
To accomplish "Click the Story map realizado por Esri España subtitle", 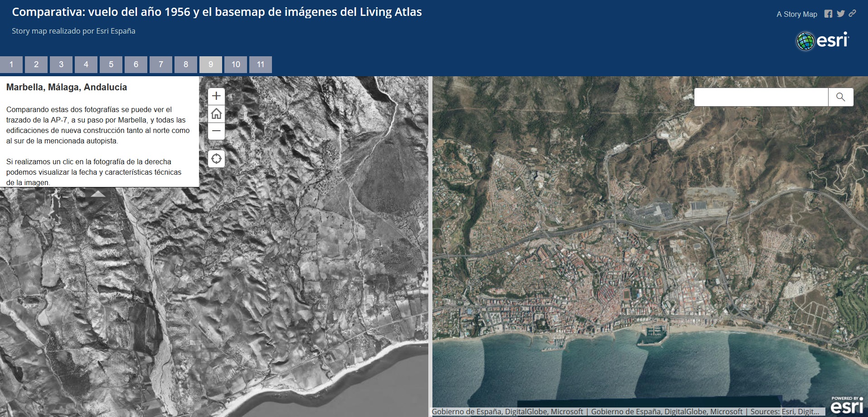I will (x=73, y=31).
